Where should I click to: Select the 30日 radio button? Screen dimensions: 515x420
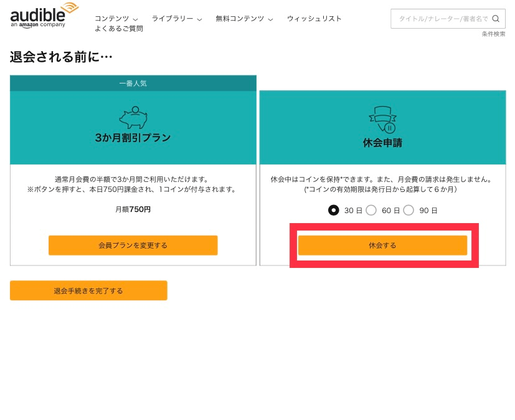(x=333, y=210)
